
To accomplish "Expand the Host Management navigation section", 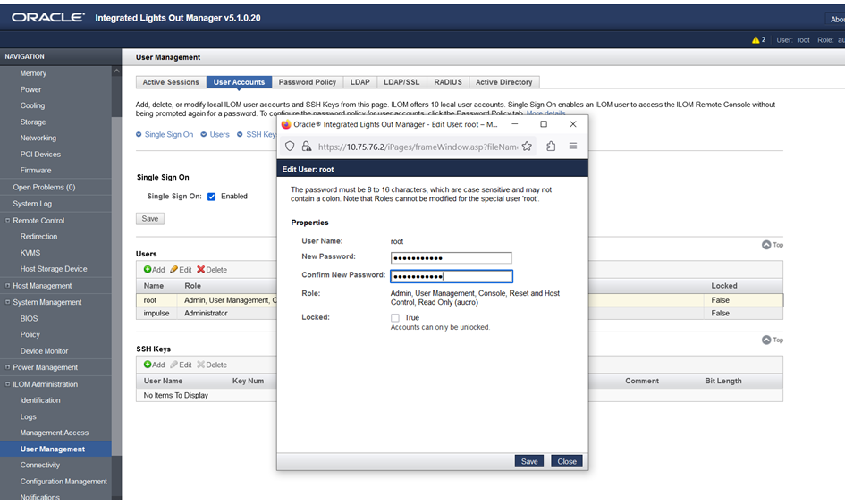I will pyautogui.click(x=8, y=286).
